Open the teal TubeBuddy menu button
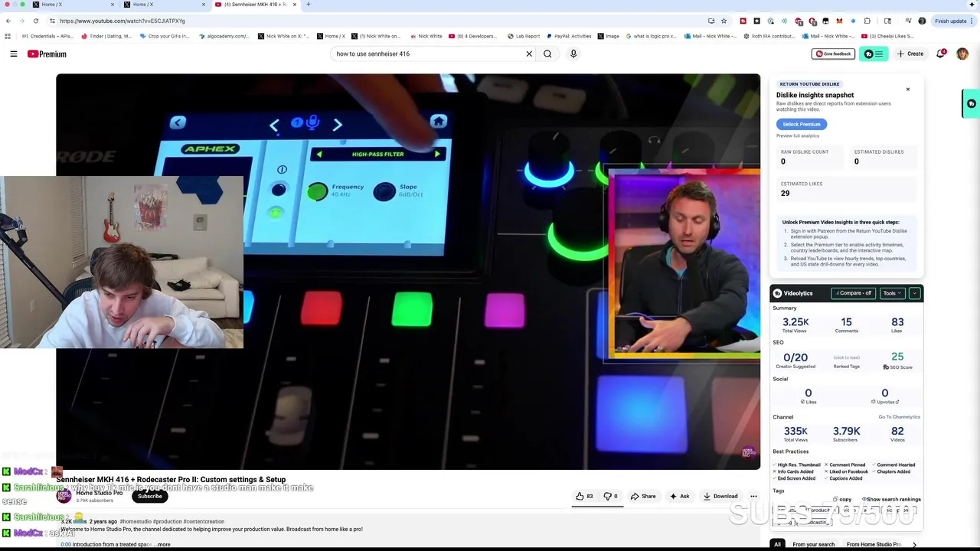This screenshot has height=551, width=980. [x=874, y=54]
